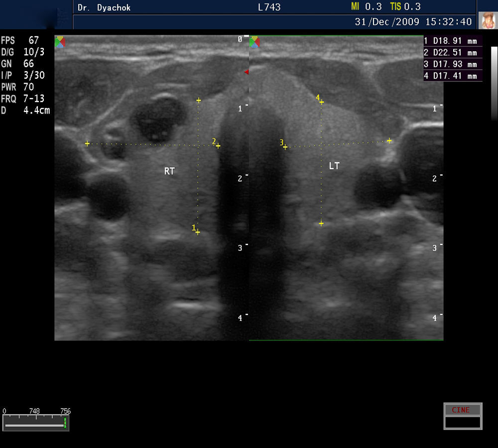Click the left panel probe orientation icon
This screenshot has height=448, width=498.
pos(60,42)
